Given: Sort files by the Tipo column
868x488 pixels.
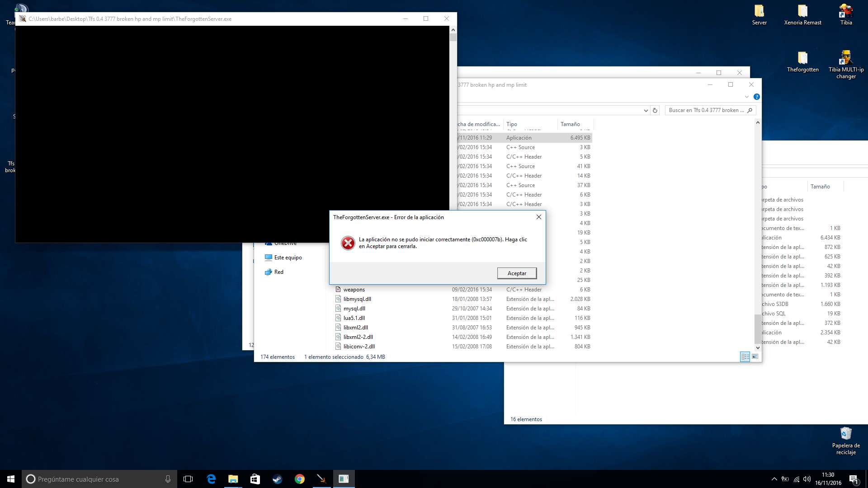Looking at the screenshot, I should point(531,124).
